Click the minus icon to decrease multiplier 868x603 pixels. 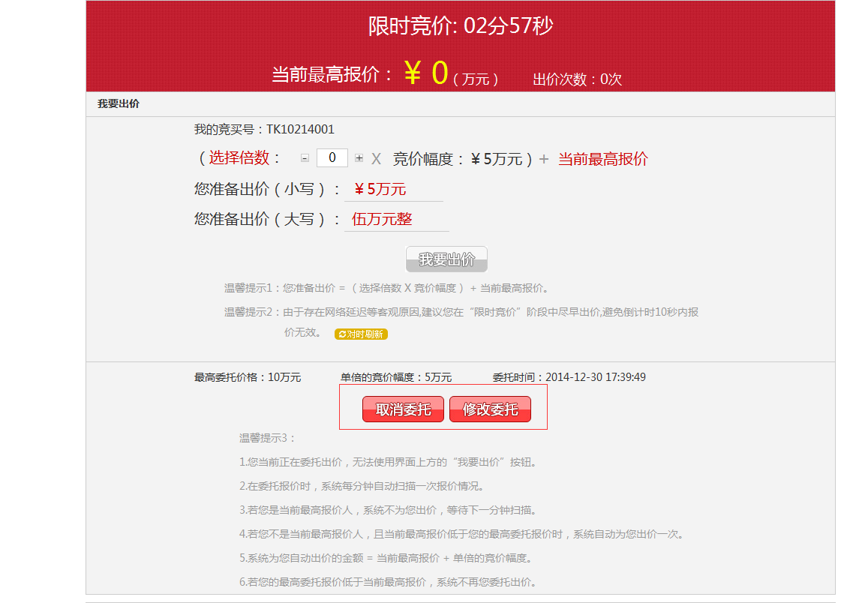click(305, 158)
